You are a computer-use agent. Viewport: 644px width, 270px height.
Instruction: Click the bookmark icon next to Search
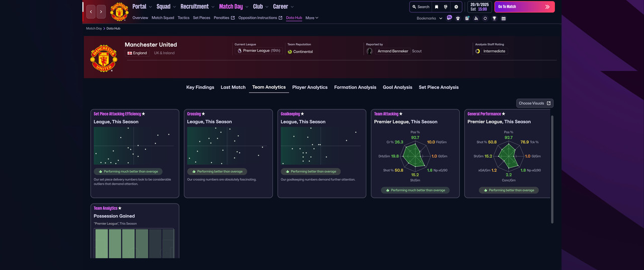tap(436, 7)
